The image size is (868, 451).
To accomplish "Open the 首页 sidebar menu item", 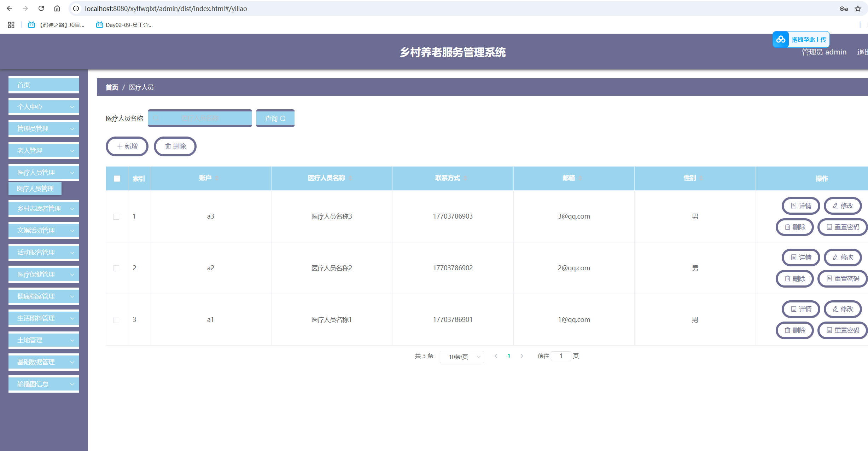I will tap(44, 85).
